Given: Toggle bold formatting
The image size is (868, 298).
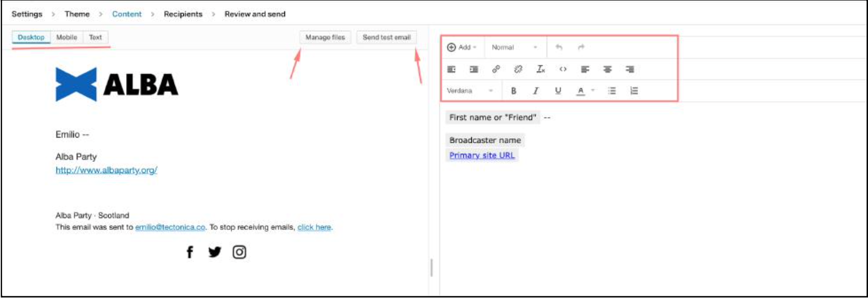Looking at the screenshot, I should (513, 91).
